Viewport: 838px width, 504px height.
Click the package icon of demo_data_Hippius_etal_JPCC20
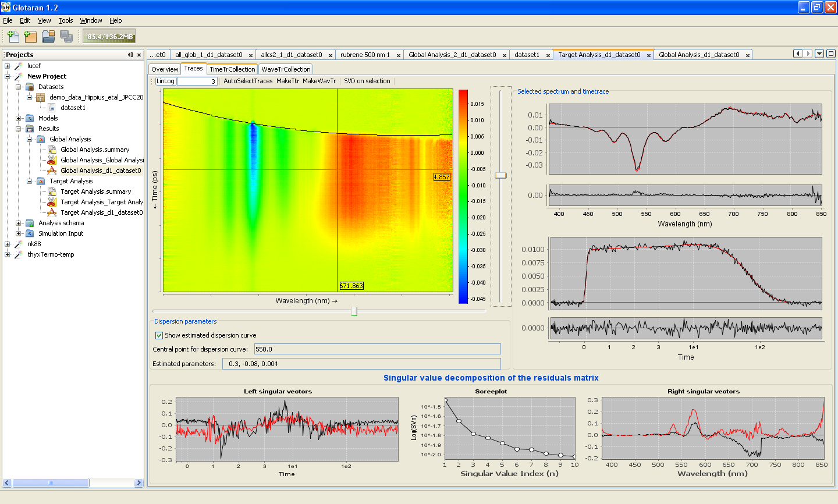click(x=41, y=97)
